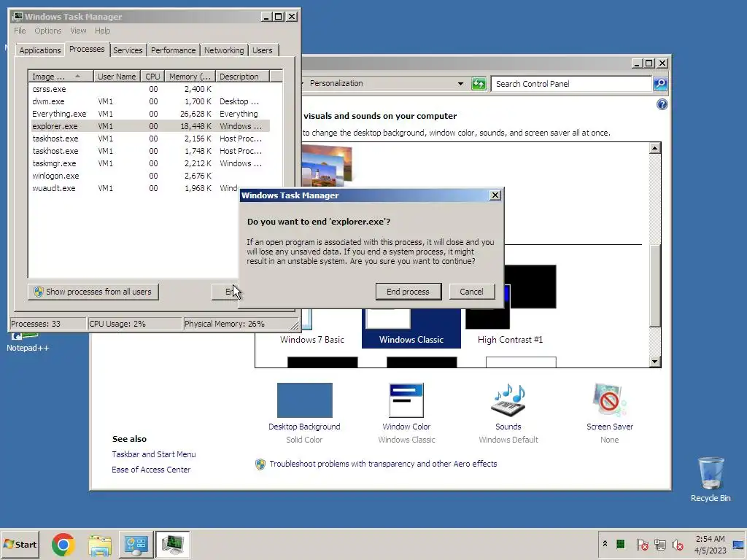Click the green CPU meter tray icon
This screenshot has width=747, height=560.
(620, 544)
